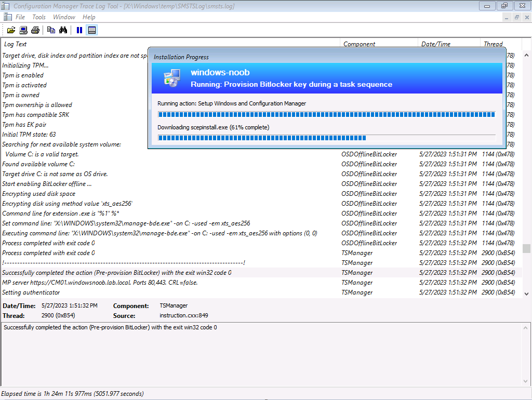Viewport: 532px width, 400px height.
Task: Click the CMTrace title bar app icon
Action: 5,6
